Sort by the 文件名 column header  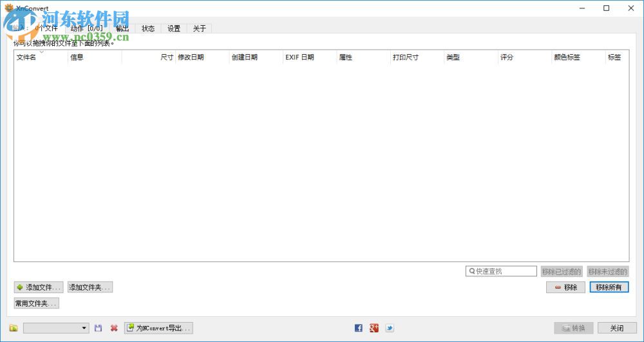point(41,57)
